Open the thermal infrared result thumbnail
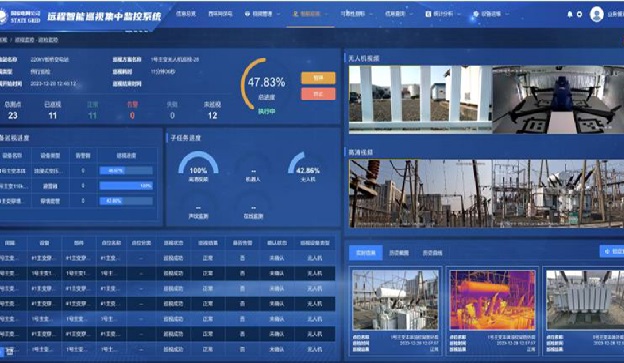 pos(492,300)
